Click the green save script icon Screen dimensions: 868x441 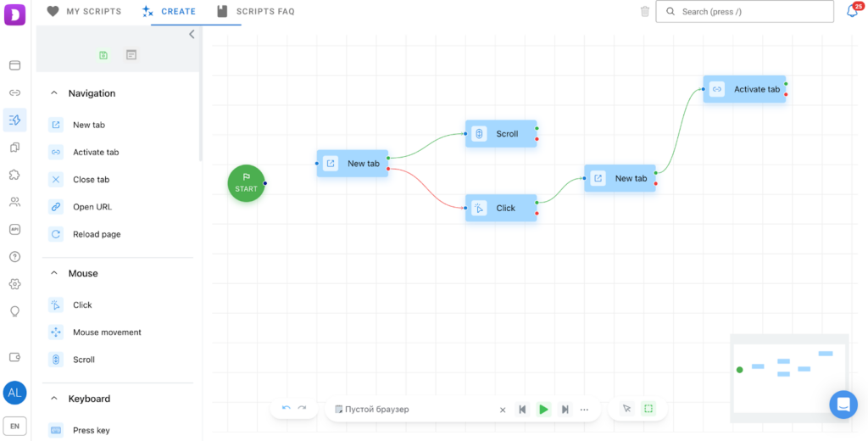pyautogui.click(x=103, y=55)
